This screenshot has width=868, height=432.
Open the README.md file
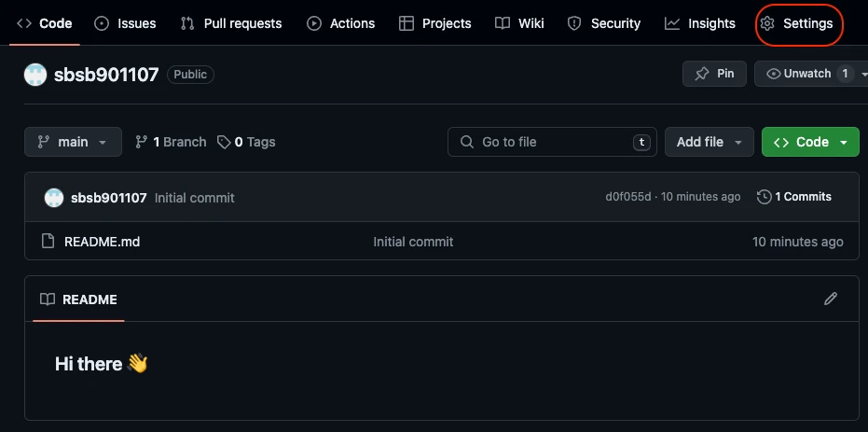102,242
